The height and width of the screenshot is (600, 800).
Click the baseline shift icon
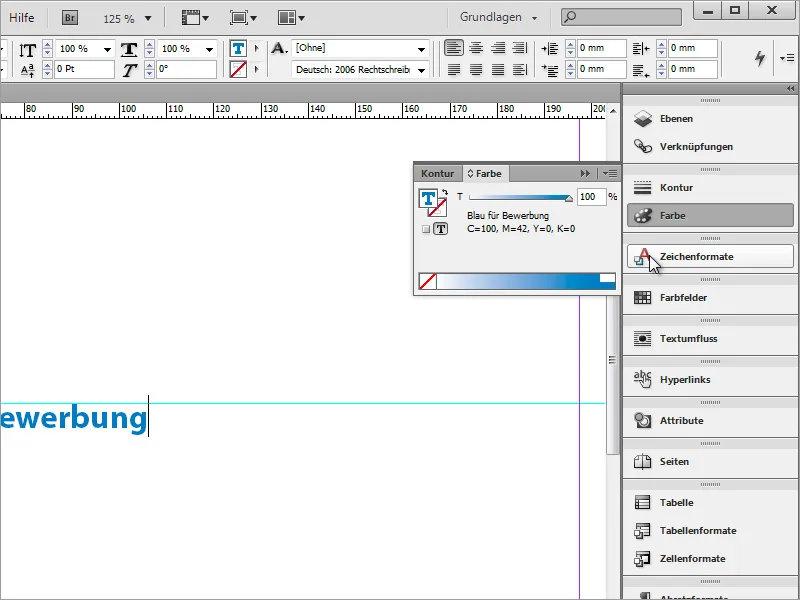[x=28, y=70]
